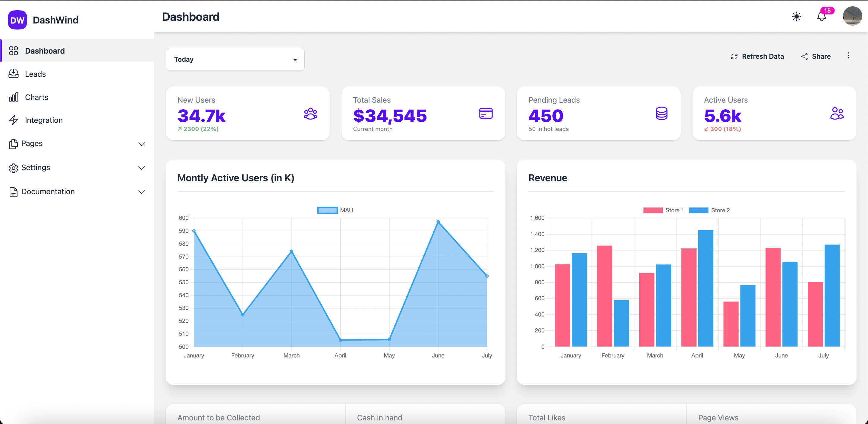Click the three-dot overflow menu button
This screenshot has width=868, height=424.
click(x=849, y=55)
